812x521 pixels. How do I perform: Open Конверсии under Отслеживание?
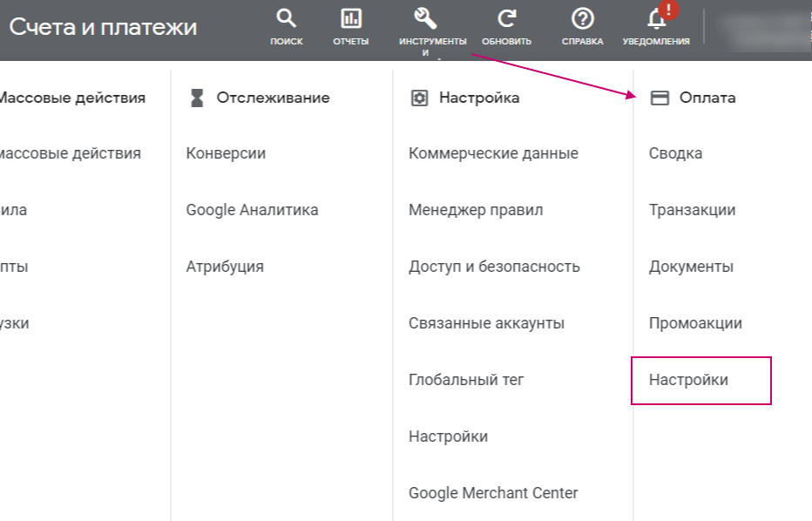226,153
